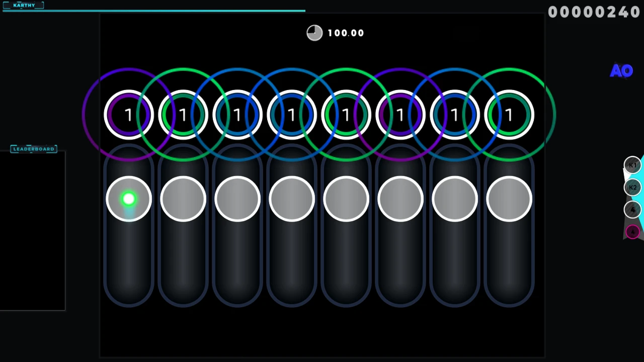Hit the second green hit circle
This screenshot has width=644, height=362.
click(183, 115)
